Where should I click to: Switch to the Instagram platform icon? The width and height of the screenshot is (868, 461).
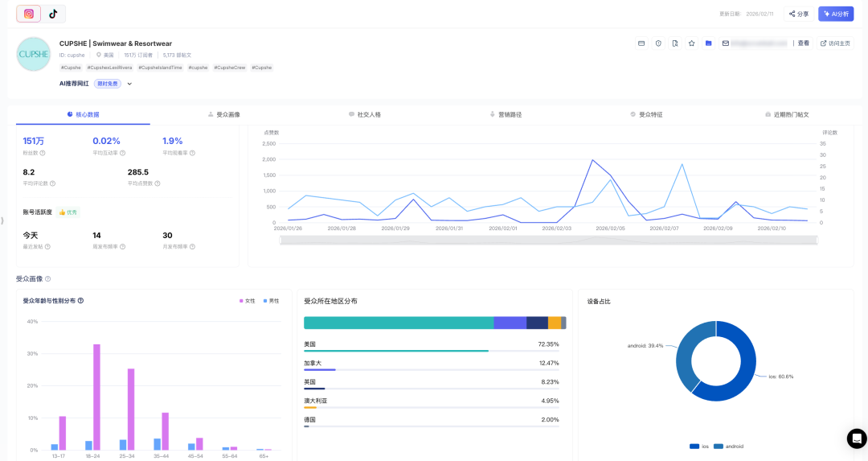[x=29, y=14]
